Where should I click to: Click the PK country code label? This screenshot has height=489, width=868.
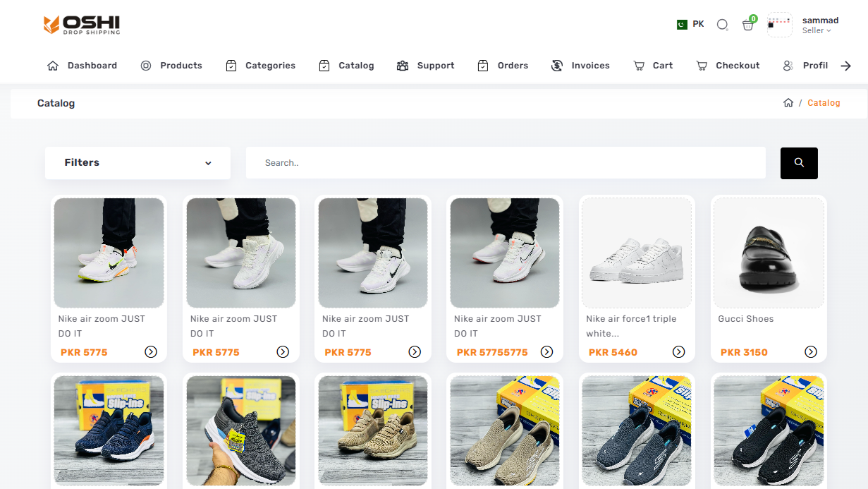698,24
